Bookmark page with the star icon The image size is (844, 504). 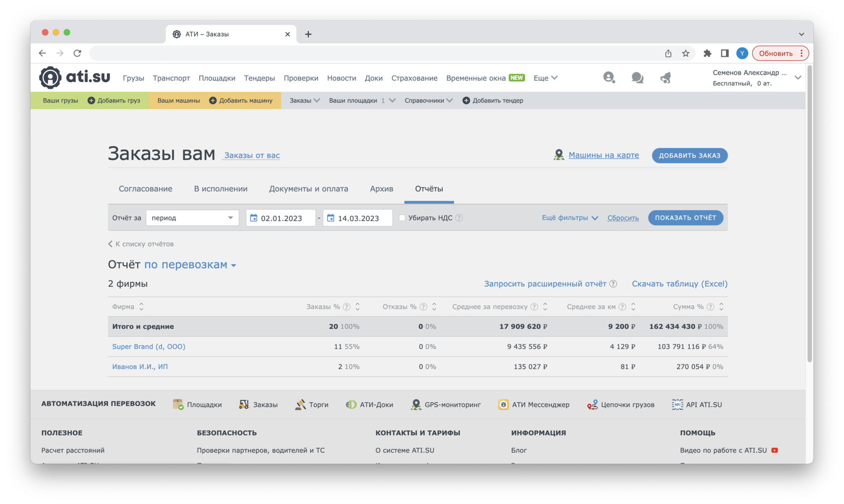pos(686,53)
